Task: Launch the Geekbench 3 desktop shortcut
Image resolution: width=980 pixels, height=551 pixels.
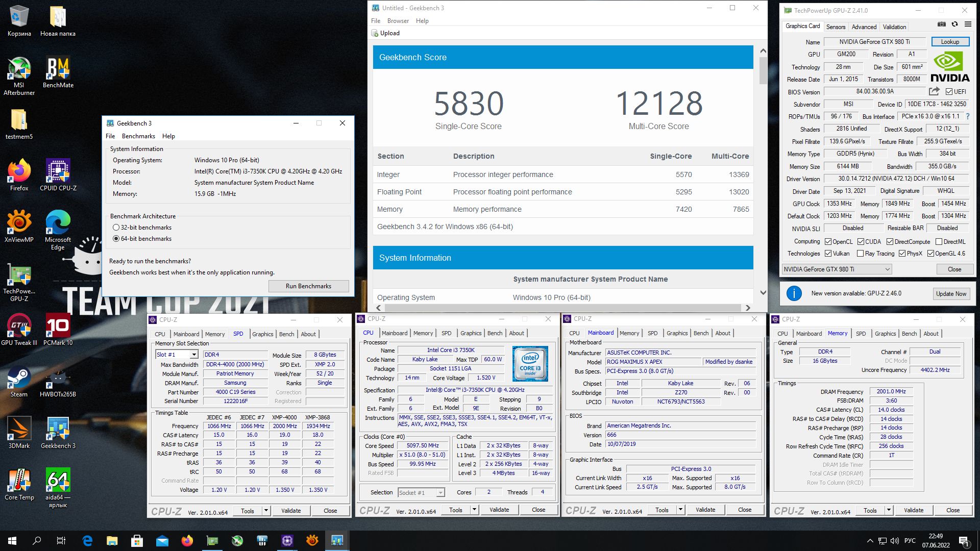Action: pos(58,433)
